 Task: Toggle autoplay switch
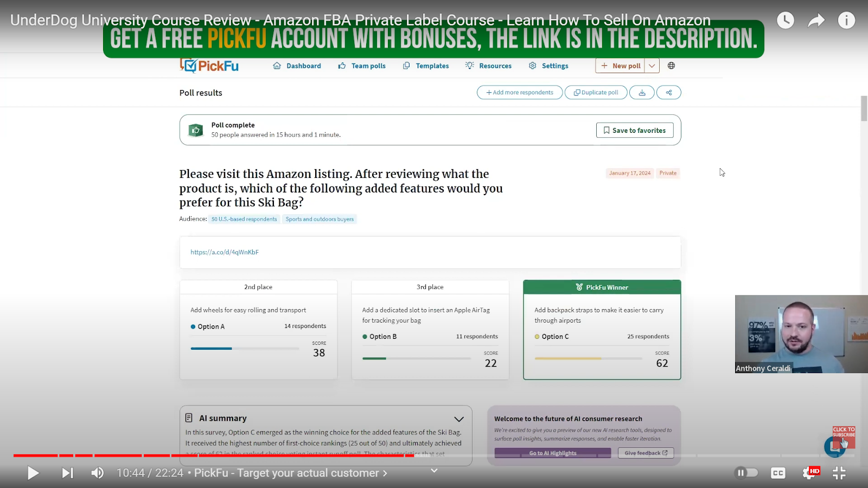(746, 473)
